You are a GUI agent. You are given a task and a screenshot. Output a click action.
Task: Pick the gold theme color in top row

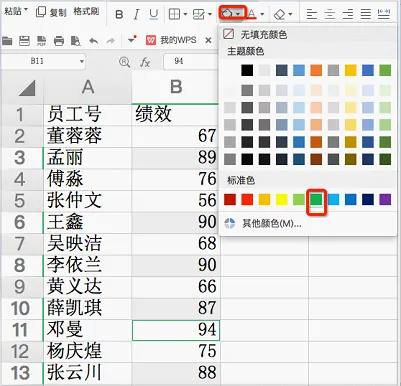[351, 70]
